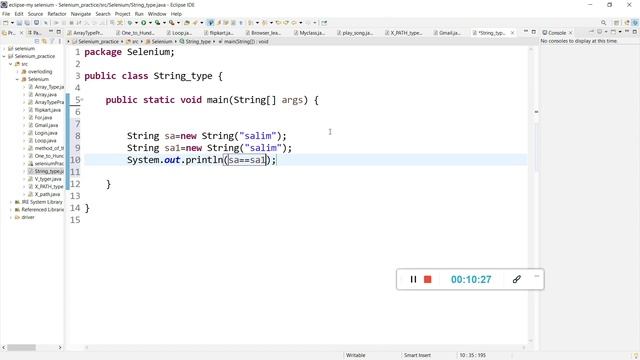Maximize the Console view

[x=635, y=32]
